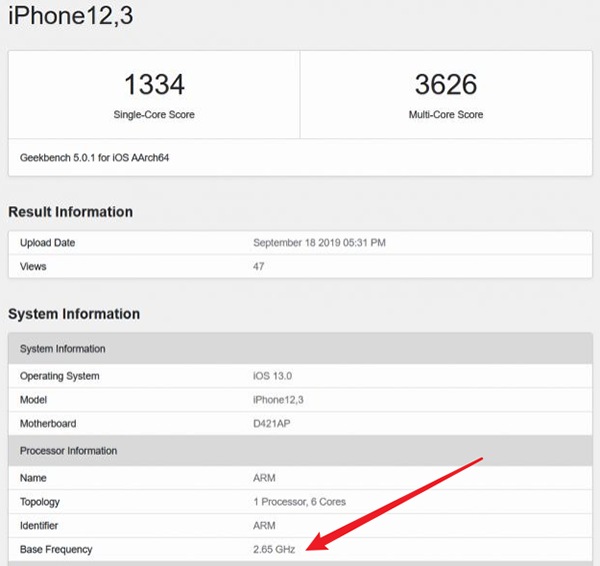The image size is (600, 566).
Task: Select the Upload Date row label
Action: coord(48,243)
